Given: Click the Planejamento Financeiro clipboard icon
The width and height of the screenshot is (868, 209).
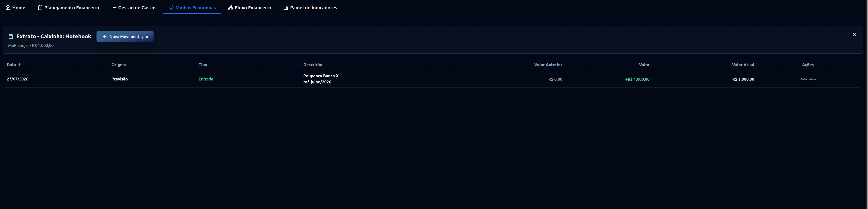Looking at the screenshot, I should pyautogui.click(x=40, y=7).
